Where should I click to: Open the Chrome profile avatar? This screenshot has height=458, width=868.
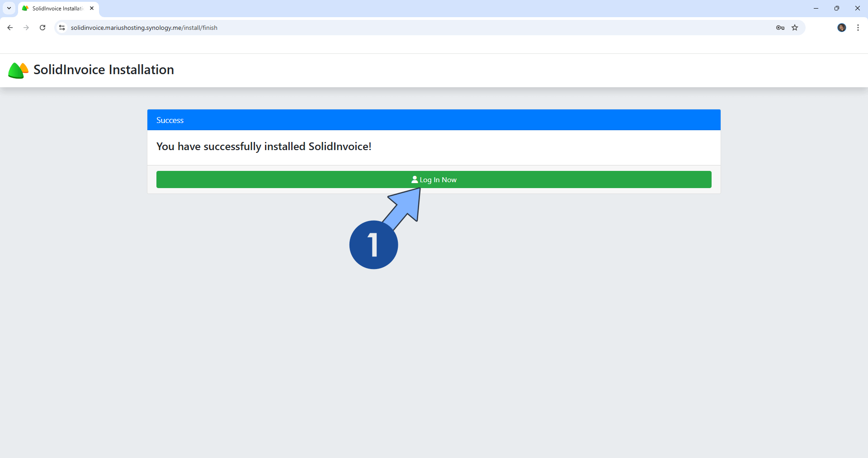tap(842, 28)
